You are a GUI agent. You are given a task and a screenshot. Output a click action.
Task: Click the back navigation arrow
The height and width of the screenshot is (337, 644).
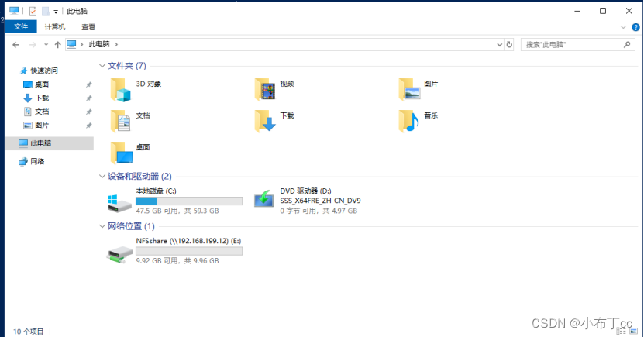[x=16, y=45]
